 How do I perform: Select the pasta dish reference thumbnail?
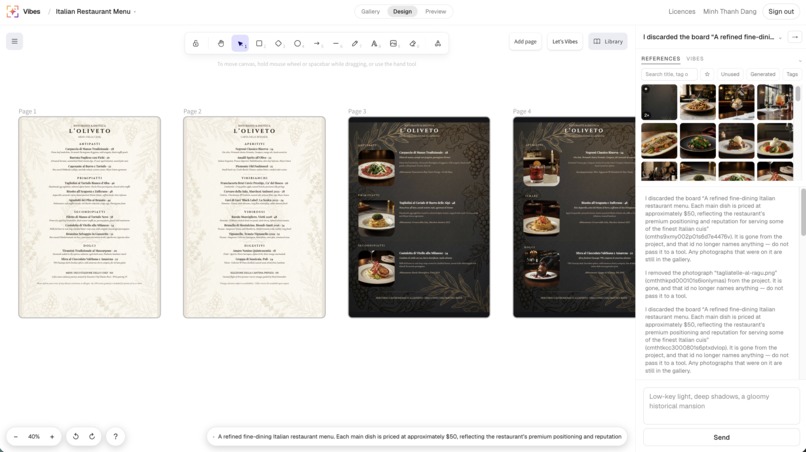coord(698,102)
